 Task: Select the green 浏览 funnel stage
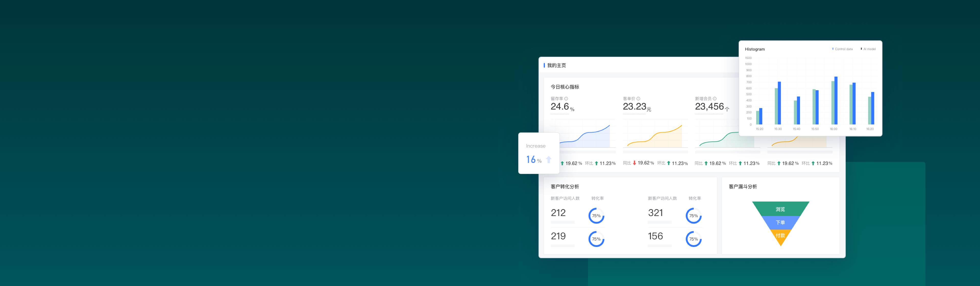pos(781,209)
